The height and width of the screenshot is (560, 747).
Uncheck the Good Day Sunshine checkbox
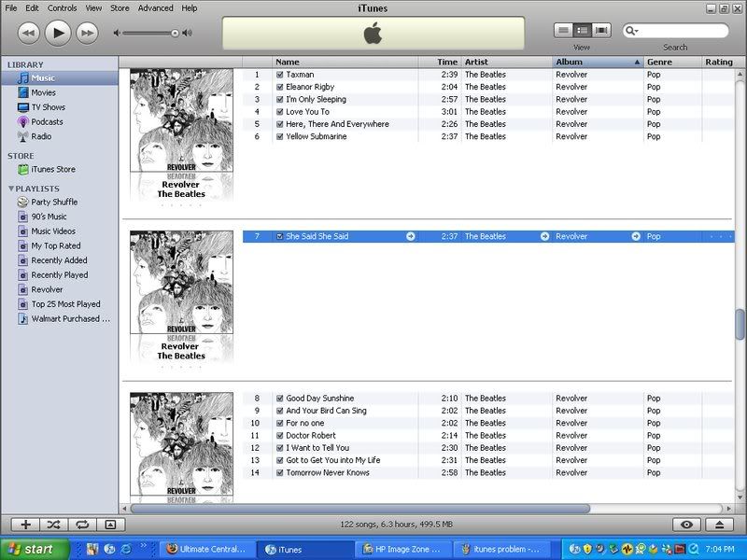(x=279, y=399)
